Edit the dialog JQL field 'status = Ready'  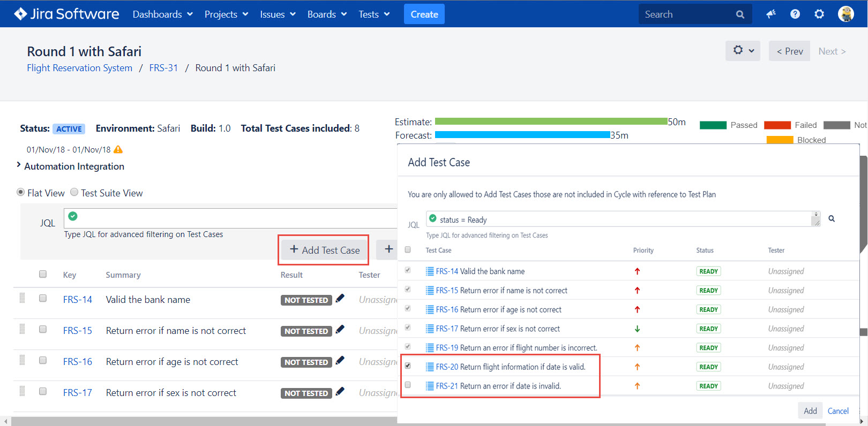(623, 219)
